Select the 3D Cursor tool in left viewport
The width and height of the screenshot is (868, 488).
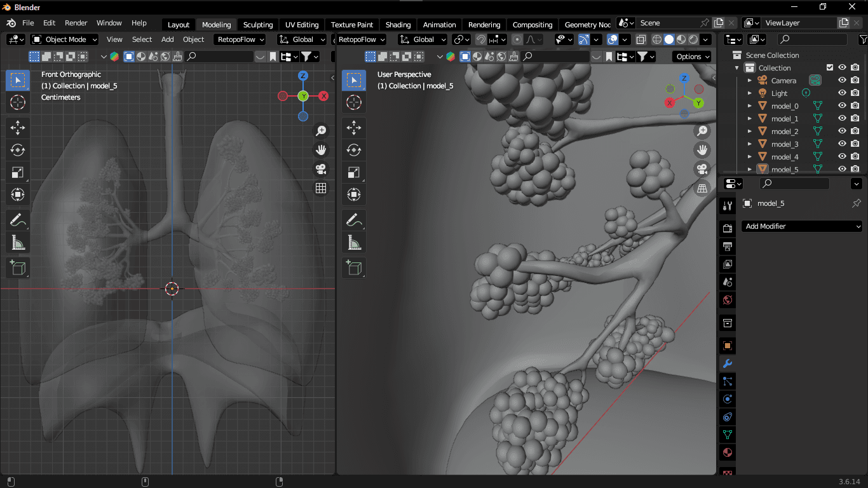17,102
